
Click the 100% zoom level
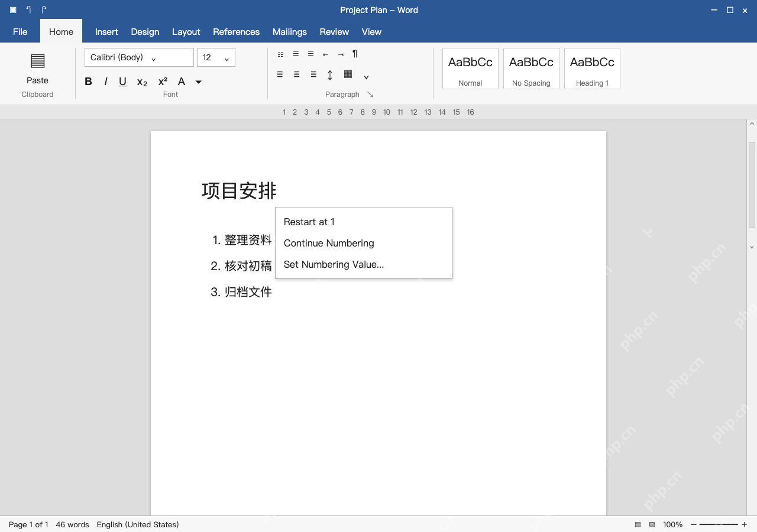(x=672, y=524)
